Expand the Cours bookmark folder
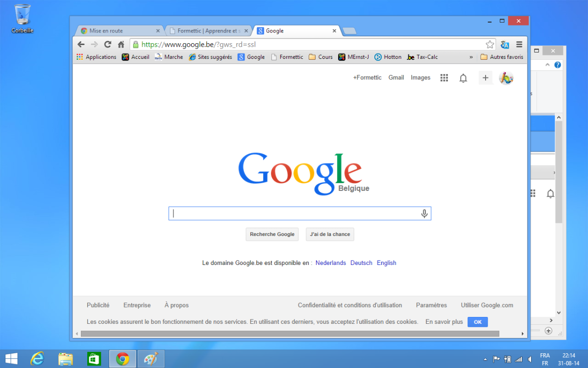 pyautogui.click(x=320, y=57)
